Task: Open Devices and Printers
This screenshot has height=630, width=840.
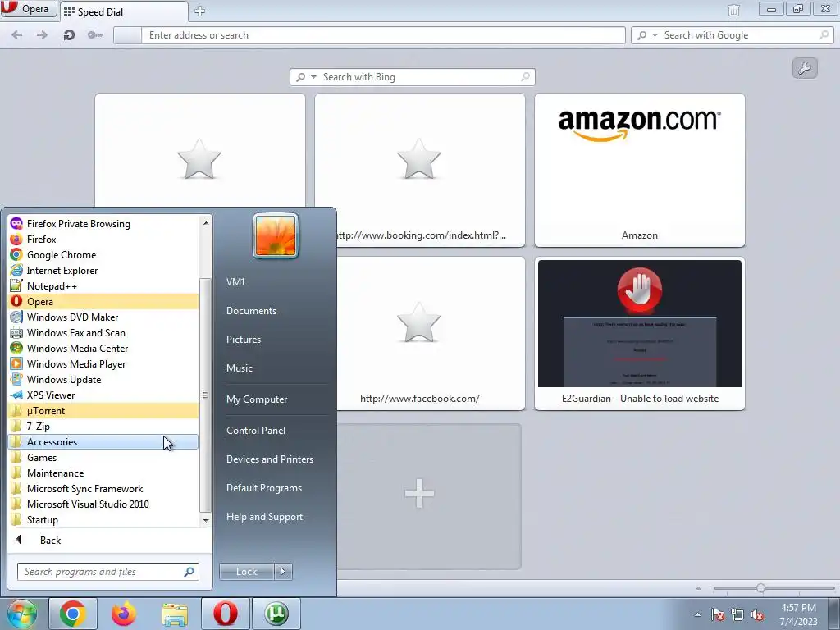Action: 269,459
